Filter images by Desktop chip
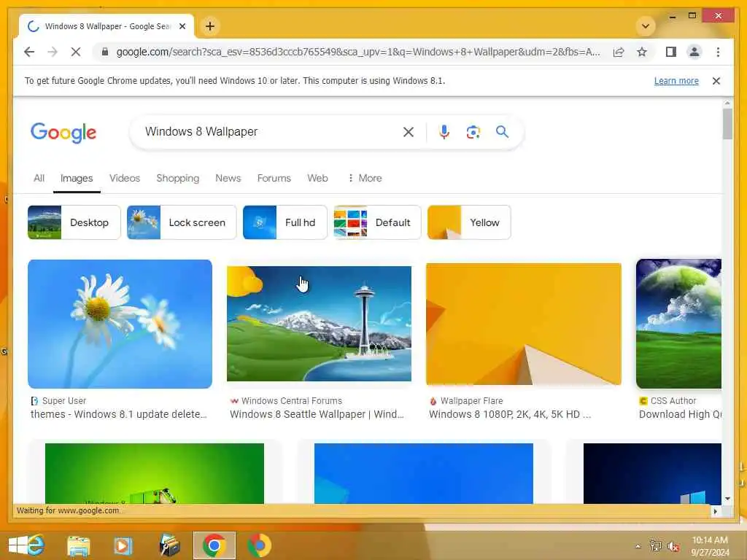The width and height of the screenshot is (747, 560). coord(74,222)
